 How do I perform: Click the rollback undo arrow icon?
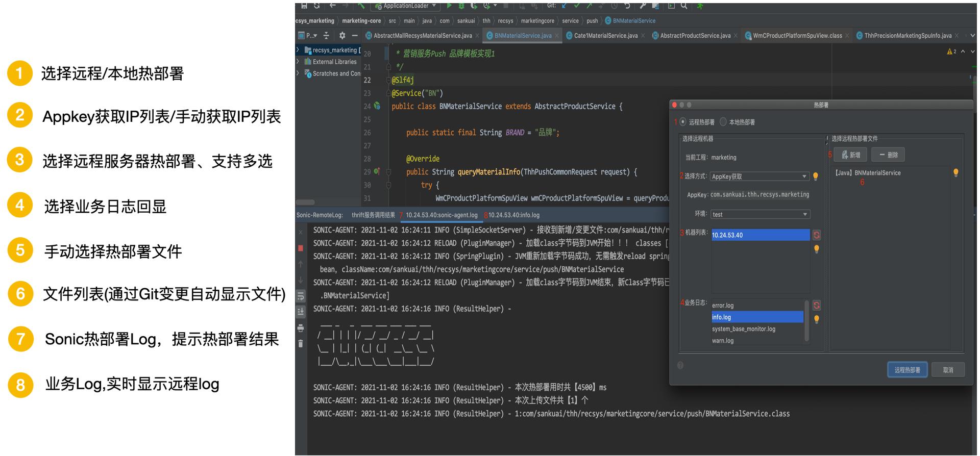point(627,6)
